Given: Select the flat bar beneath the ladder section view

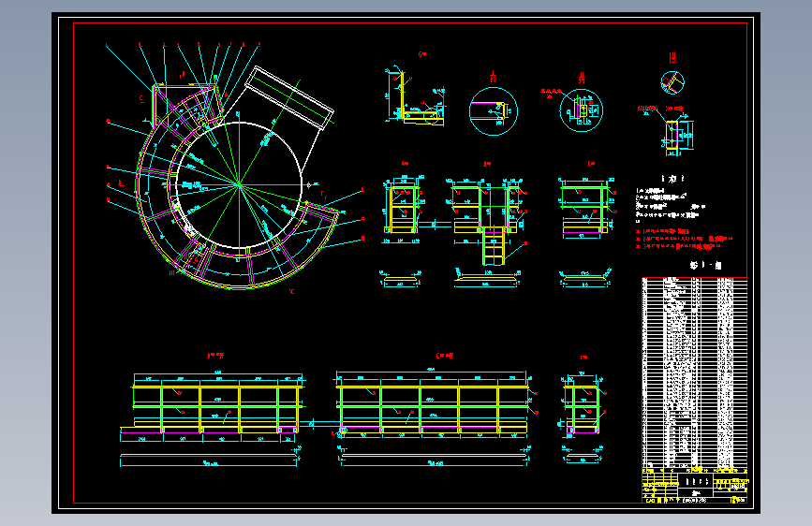Looking at the screenshot, I should (487, 279).
